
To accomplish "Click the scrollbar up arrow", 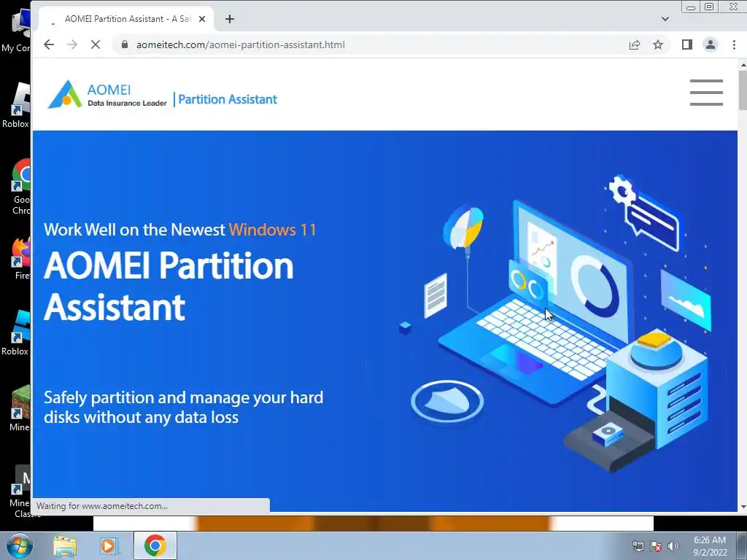I will pos(743,64).
